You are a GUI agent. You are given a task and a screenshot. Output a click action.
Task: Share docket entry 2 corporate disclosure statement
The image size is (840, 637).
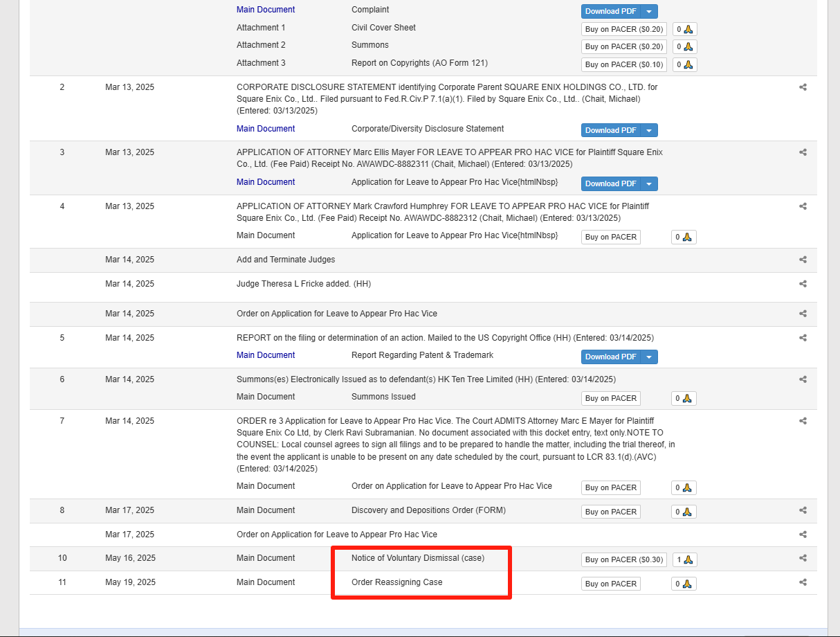coord(803,87)
